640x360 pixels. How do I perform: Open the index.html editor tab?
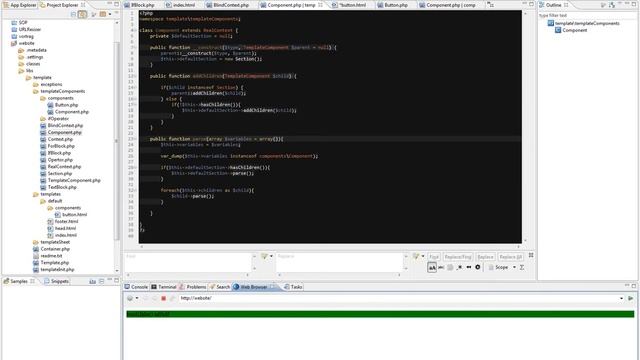tap(180, 5)
